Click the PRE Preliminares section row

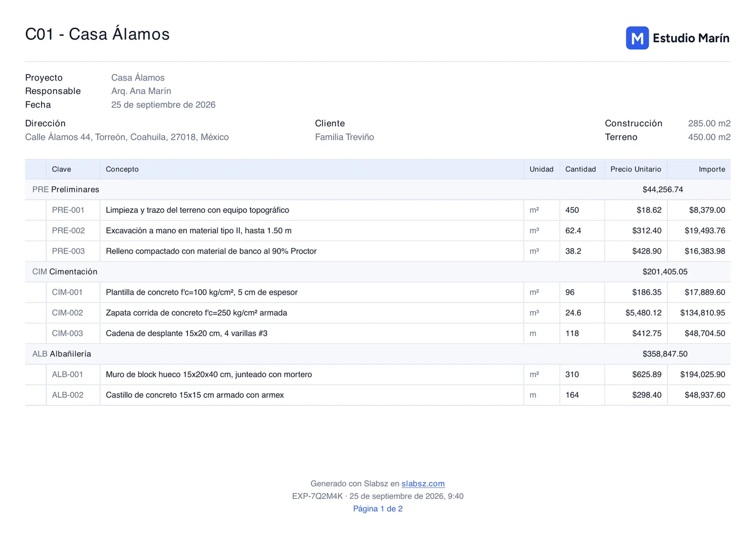(x=377, y=190)
